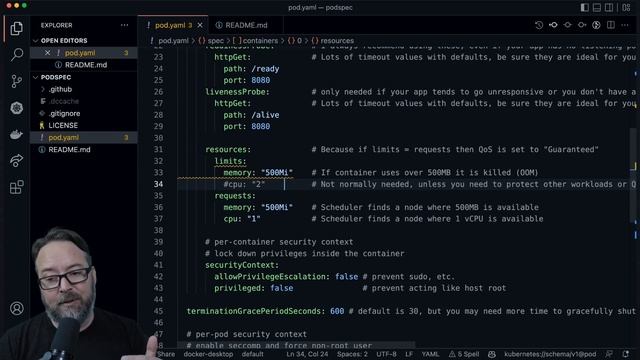Click the feedback icon in status bar
This screenshot has height=360, width=640.
tap(609, 354)
